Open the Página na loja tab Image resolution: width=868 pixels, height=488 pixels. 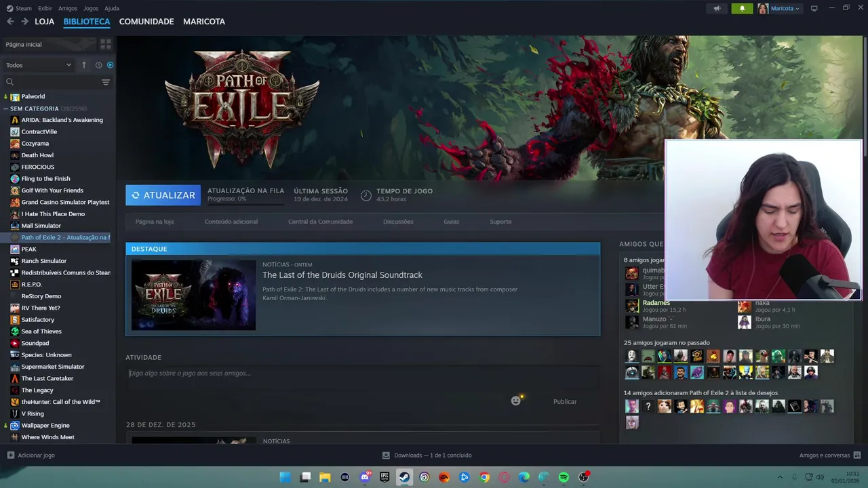tap(155, 222)
